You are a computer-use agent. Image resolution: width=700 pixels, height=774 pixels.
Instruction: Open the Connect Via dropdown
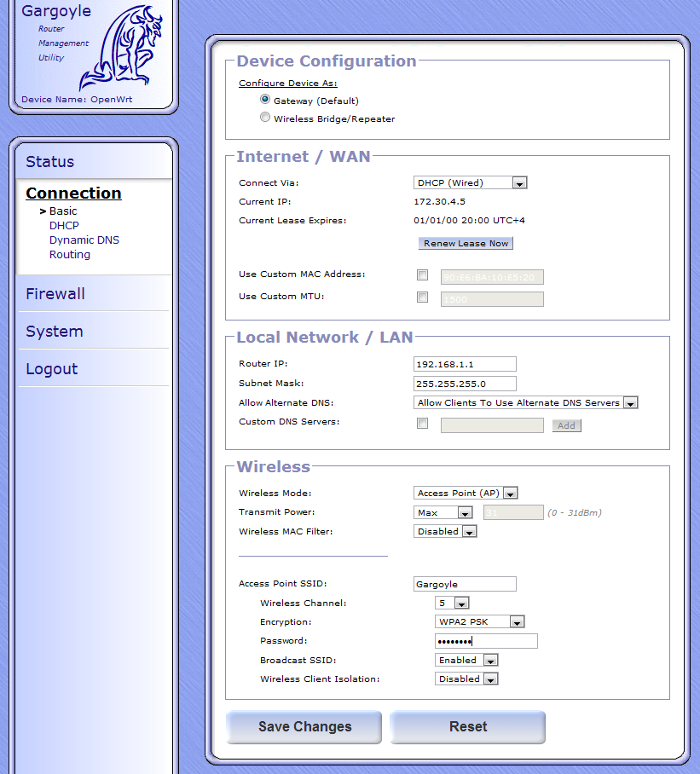point(470,182)
